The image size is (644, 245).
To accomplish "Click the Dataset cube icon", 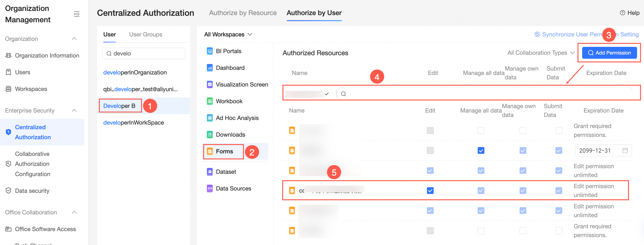I will point(210,172).
